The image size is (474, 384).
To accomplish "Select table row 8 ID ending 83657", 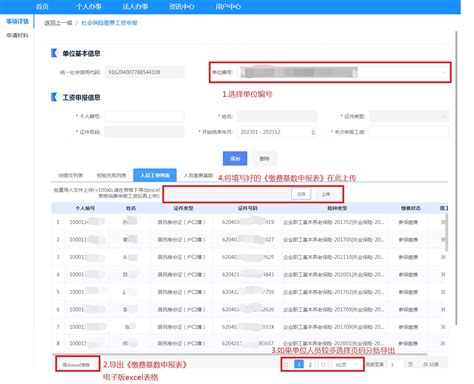I will (x=248, y=343).
